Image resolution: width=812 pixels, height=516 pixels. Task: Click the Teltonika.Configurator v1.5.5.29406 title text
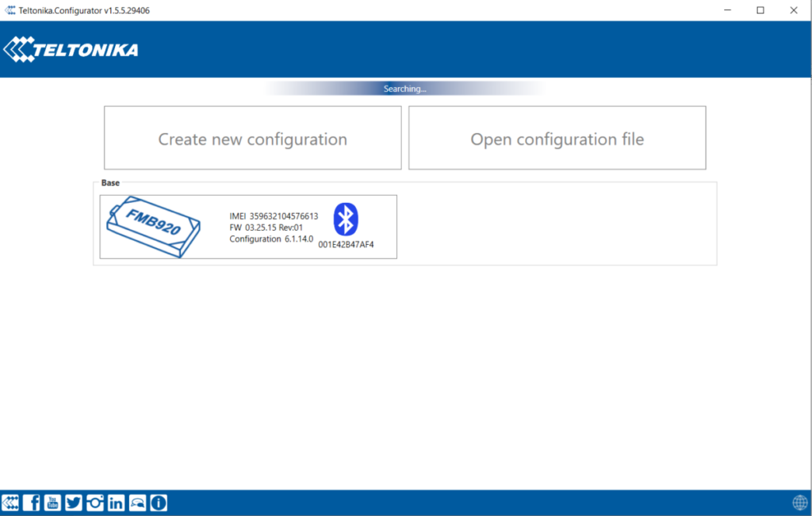coord(84,10)
